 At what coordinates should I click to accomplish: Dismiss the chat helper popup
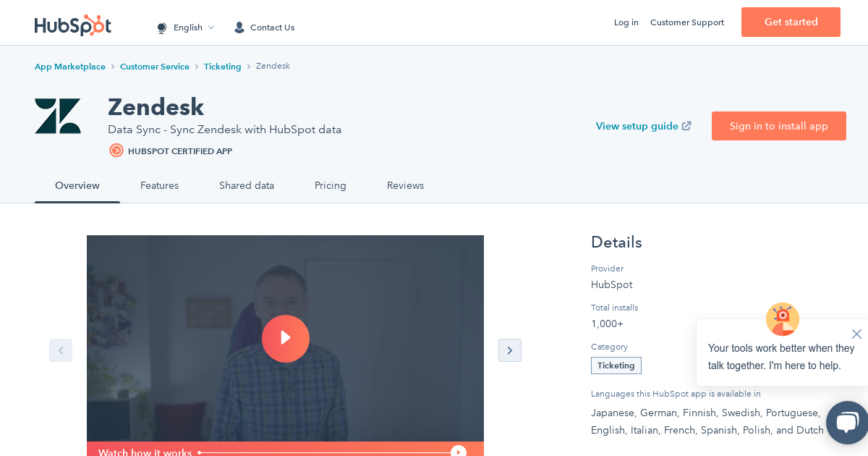click(x=856, y=334)
